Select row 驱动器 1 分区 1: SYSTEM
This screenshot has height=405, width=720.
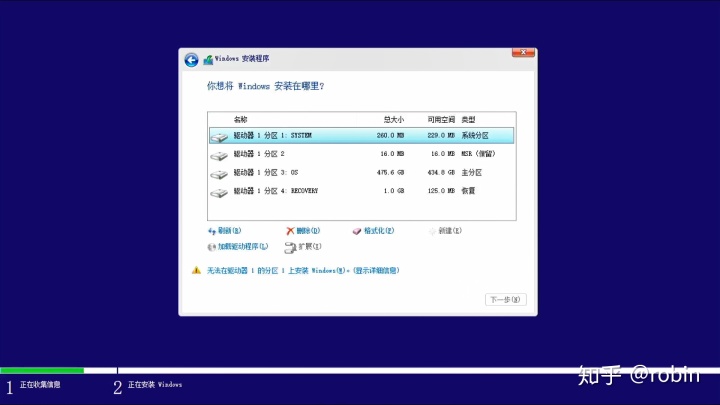[361, 135]
